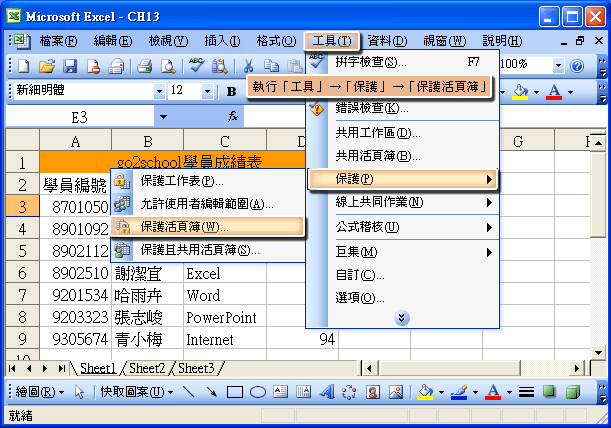Viewport: 611px width, 428px height.
Task: Select the Oval drawing tool
Action: tap(258, 392)
